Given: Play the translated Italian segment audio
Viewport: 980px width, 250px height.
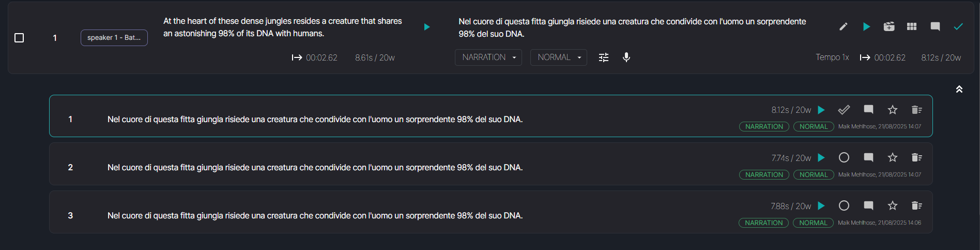Looking at the screenshot, I should click(866, 26).
